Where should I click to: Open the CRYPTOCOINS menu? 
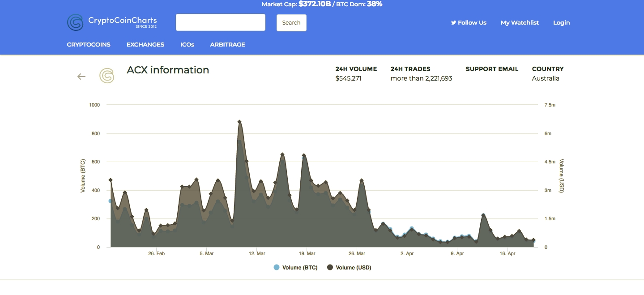(x=89, y=45)
